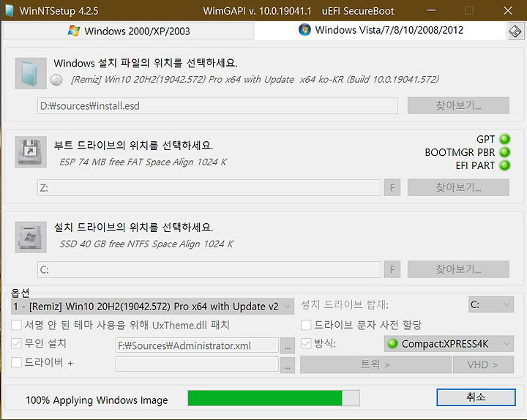527x420 pixels.
Task: Click 찾아보기 for installation drive C:
Action: coord(458,269)
